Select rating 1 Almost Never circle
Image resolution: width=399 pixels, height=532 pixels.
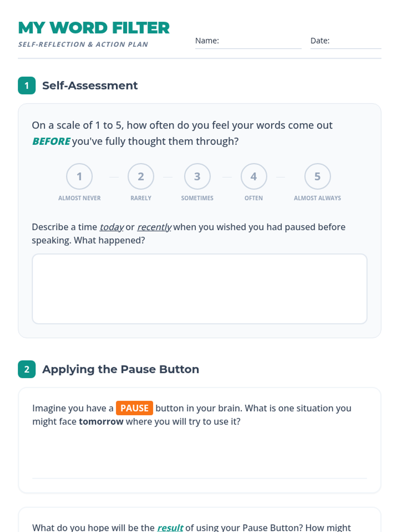tap(79, 176)
